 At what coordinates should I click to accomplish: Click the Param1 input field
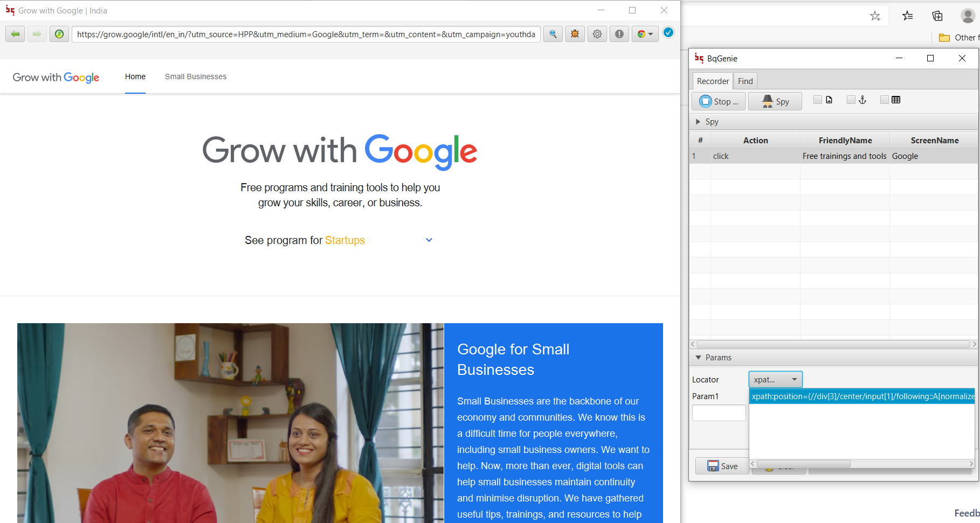click(719, 413)
